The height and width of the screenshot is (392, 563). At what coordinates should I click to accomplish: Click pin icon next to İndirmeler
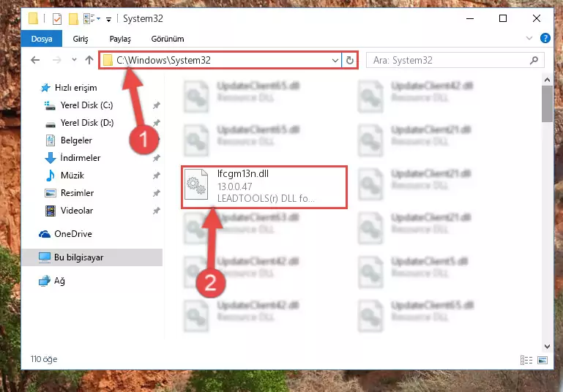pyautogui.click(x=156, y=158)
